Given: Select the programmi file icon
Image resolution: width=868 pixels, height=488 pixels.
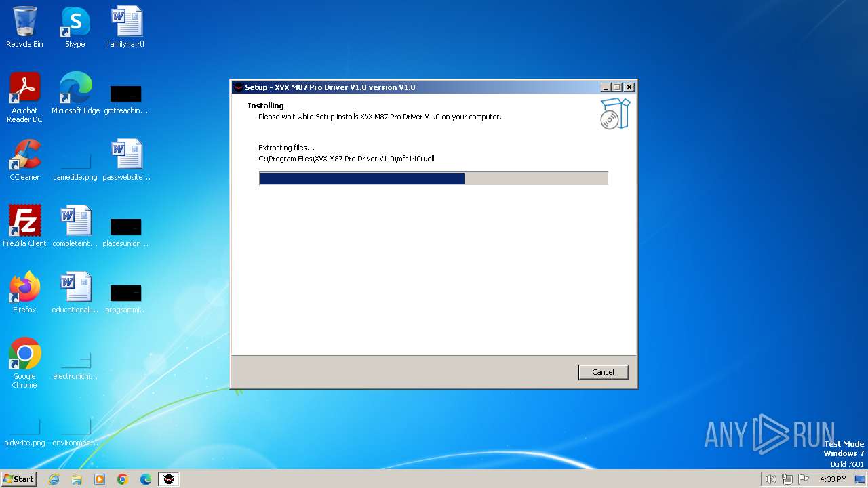Looking at the screenshot, I should (x=126, y=298).
